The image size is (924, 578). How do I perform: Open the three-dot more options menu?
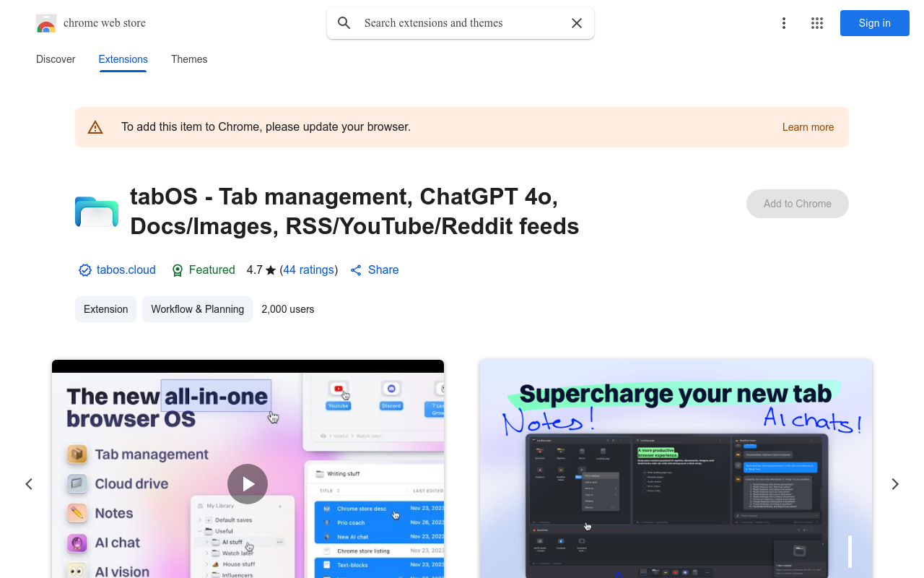(784, 23)
